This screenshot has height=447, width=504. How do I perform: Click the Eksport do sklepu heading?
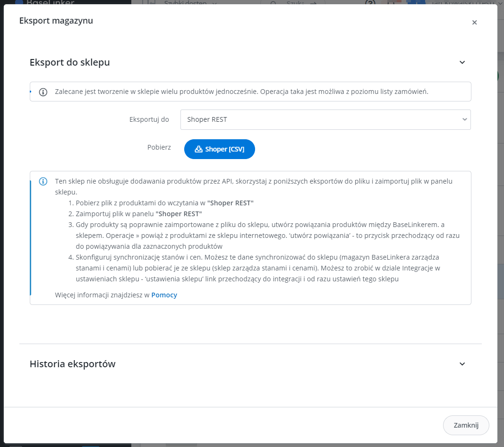click(70, 62)
